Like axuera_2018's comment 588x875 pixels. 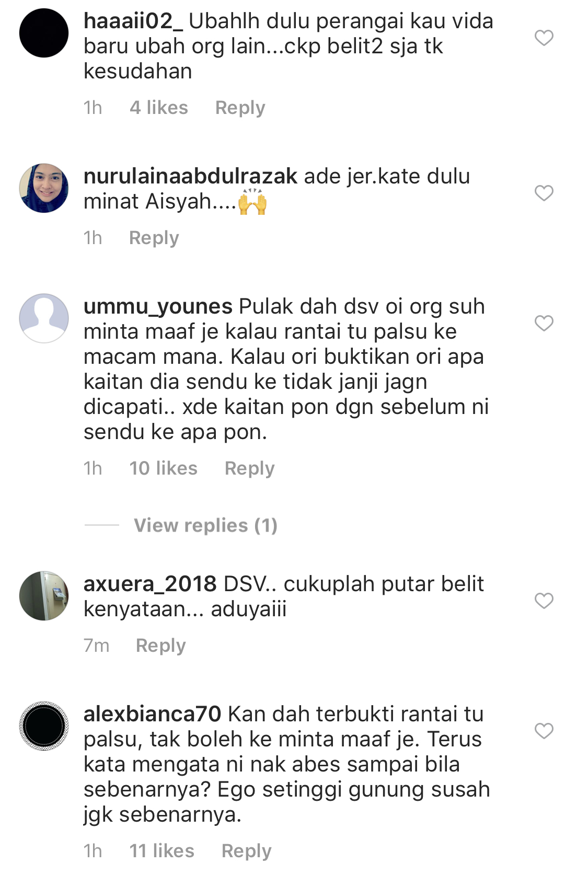(x=544, y=601)
